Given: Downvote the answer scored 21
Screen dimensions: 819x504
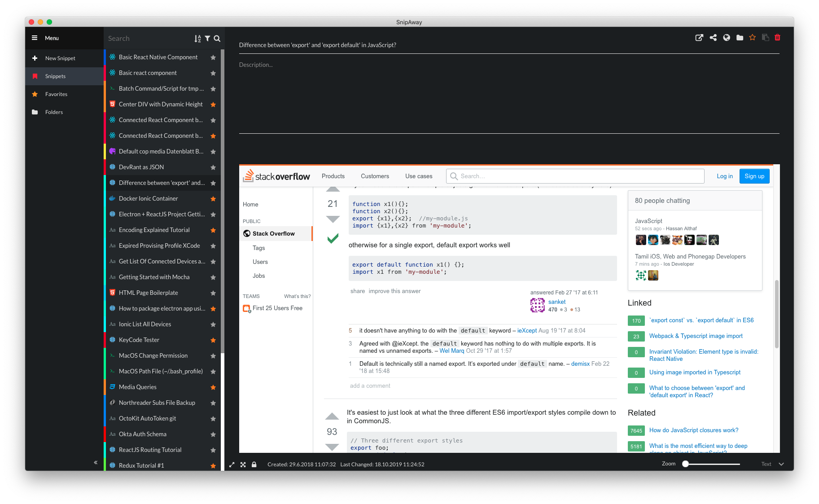Looking at the screenshot, I should coord(333,219).
